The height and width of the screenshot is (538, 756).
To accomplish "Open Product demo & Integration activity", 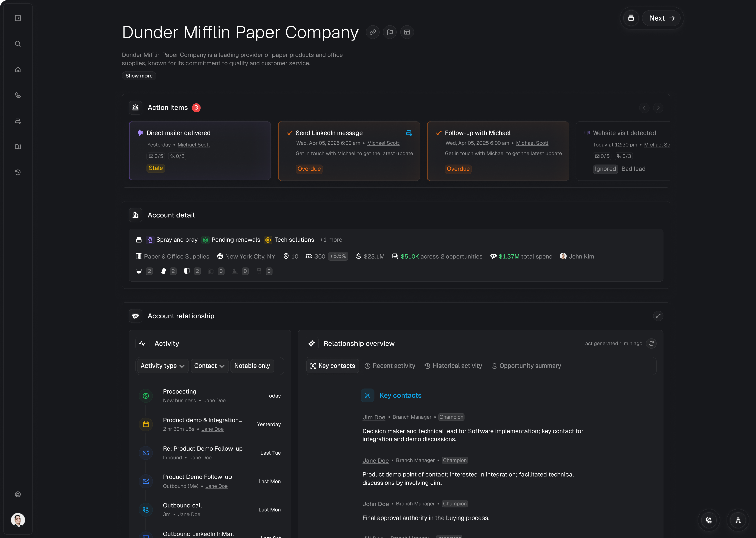I will click(x=210, y=424).
